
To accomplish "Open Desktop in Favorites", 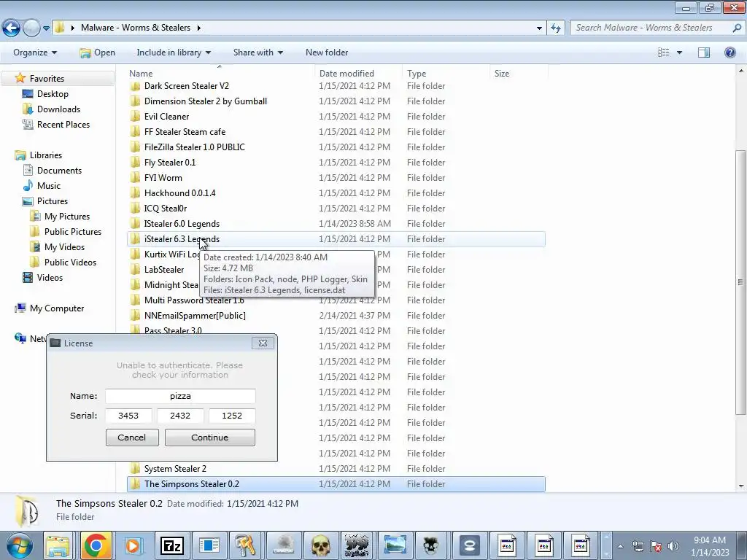I will click(x=53, y=94).
